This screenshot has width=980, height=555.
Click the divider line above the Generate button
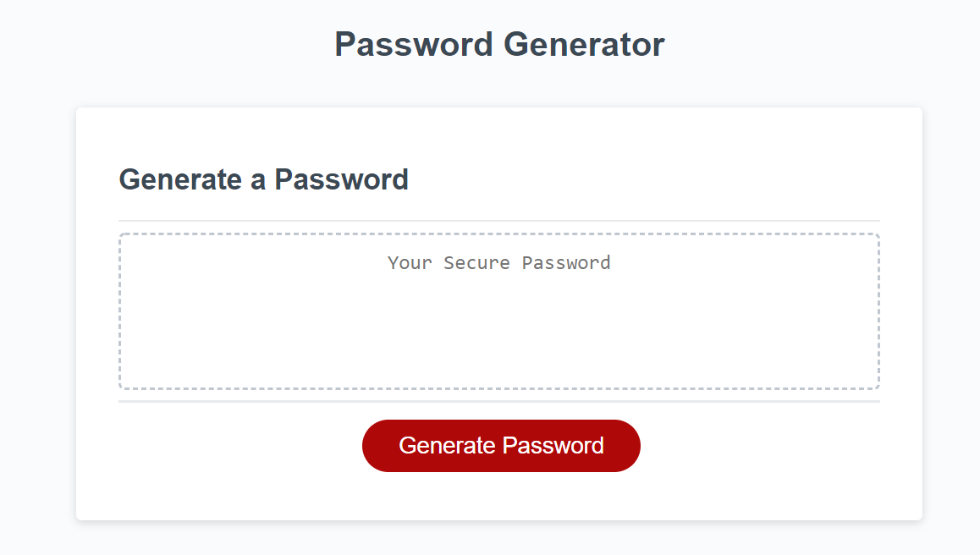point(499,401)
